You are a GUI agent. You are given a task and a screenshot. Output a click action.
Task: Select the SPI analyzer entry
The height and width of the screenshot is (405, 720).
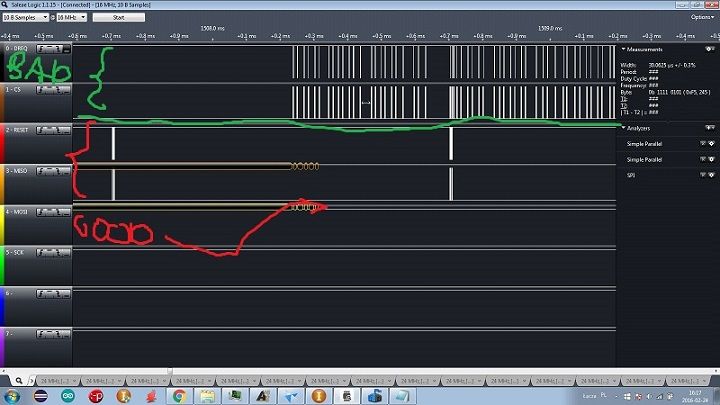[631, 175]
